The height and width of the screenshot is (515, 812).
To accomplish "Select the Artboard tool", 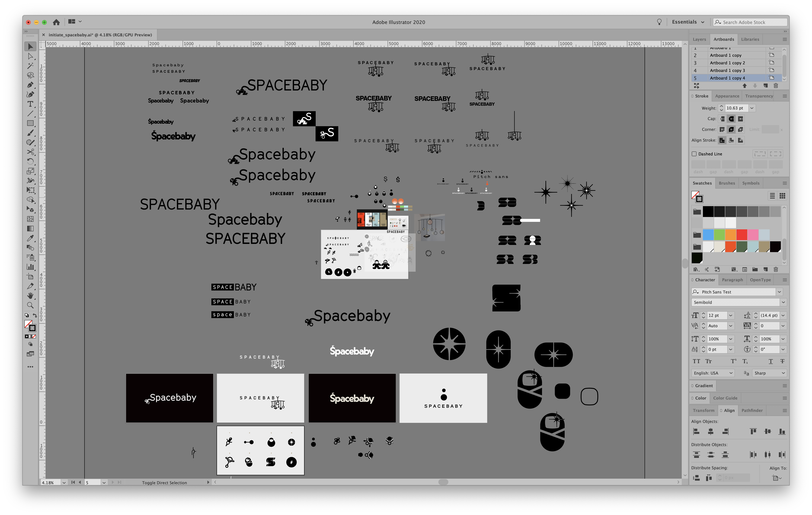I will click(x=30, y=276).
